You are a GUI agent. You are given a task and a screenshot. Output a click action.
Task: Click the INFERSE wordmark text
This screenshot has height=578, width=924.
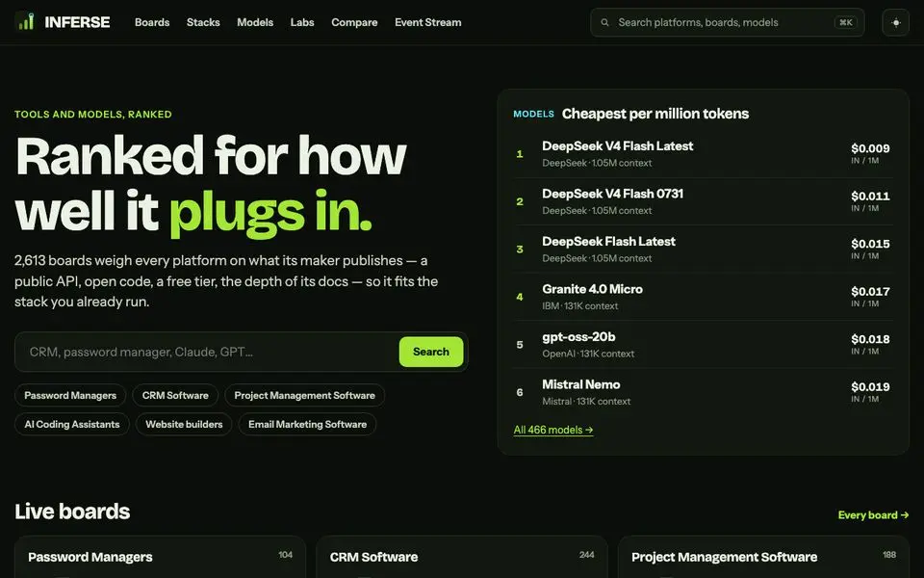coord(77,22)
